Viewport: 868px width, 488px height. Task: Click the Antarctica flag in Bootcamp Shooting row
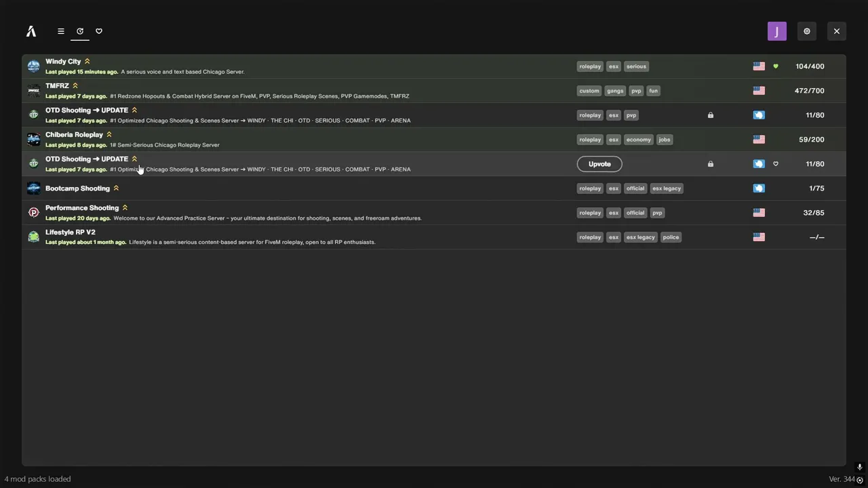point(759,188)
